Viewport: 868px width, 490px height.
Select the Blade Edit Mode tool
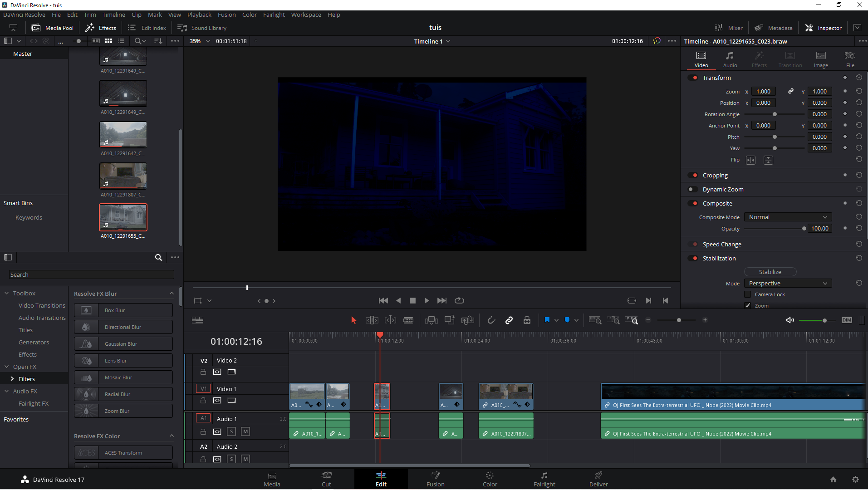pos(408,320)
